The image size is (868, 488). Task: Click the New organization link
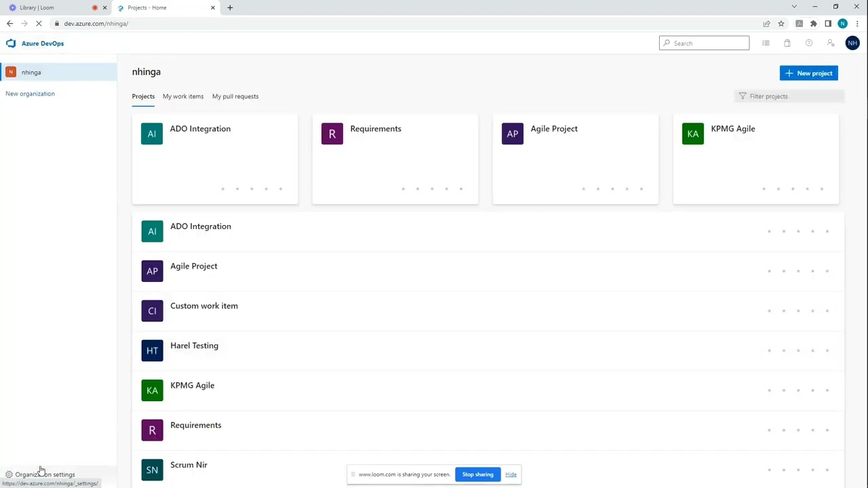click(x=30, y=94)
